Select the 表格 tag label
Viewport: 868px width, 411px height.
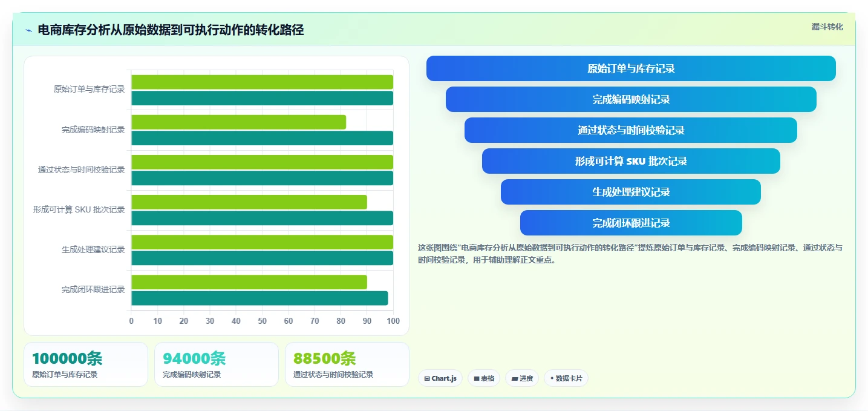(x=488, y=378)
